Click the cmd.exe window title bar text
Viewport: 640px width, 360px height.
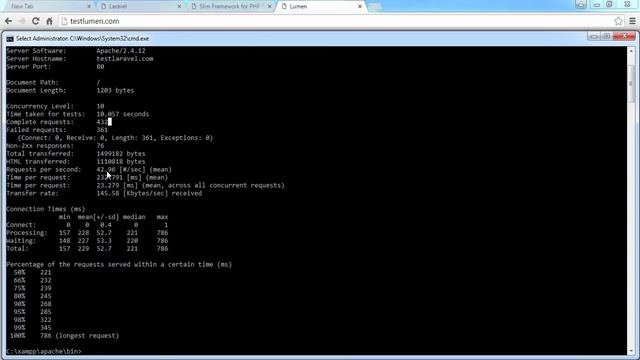pyautogui.click(x=82, y=38)
